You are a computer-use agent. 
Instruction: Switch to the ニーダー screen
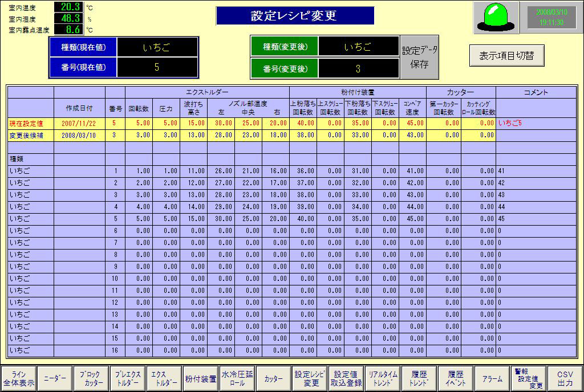pos(55,379)
